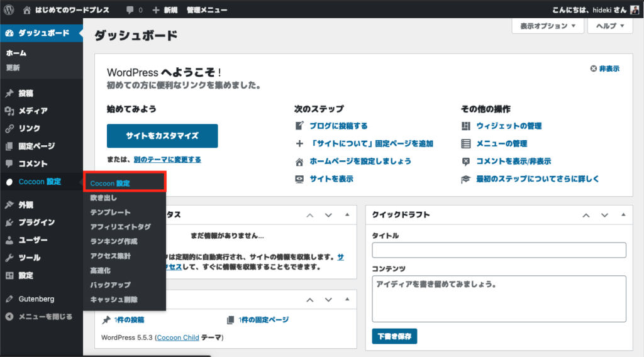
Task: Open the 1件の投稿 link
Action: click(129, 320)
